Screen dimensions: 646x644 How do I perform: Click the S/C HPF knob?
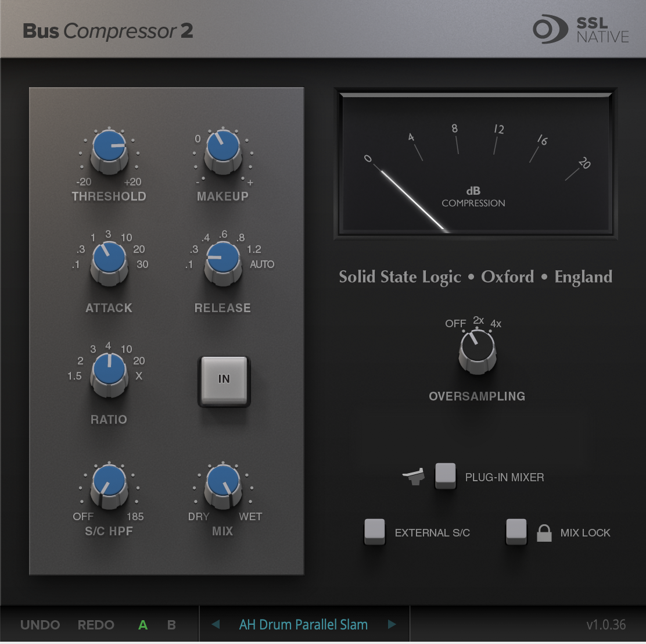109,486
